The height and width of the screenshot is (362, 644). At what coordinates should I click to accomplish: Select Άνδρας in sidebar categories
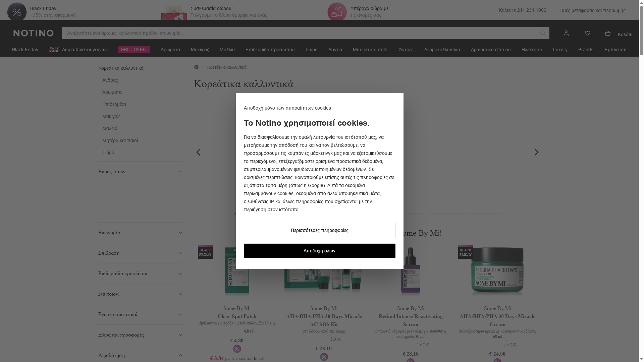110,80
